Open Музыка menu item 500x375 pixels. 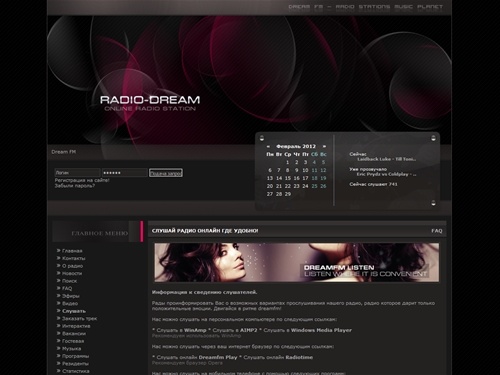point(72,348)
